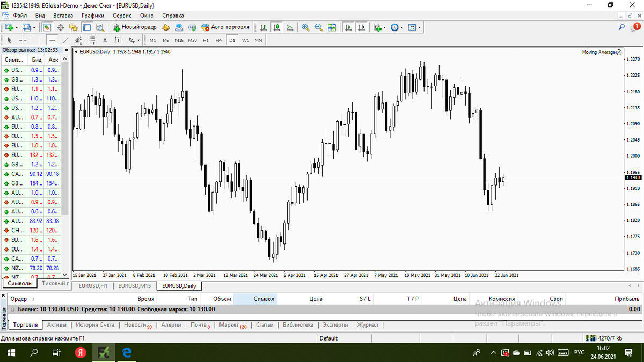Close the Terminal panel with its X

(4, 295)
